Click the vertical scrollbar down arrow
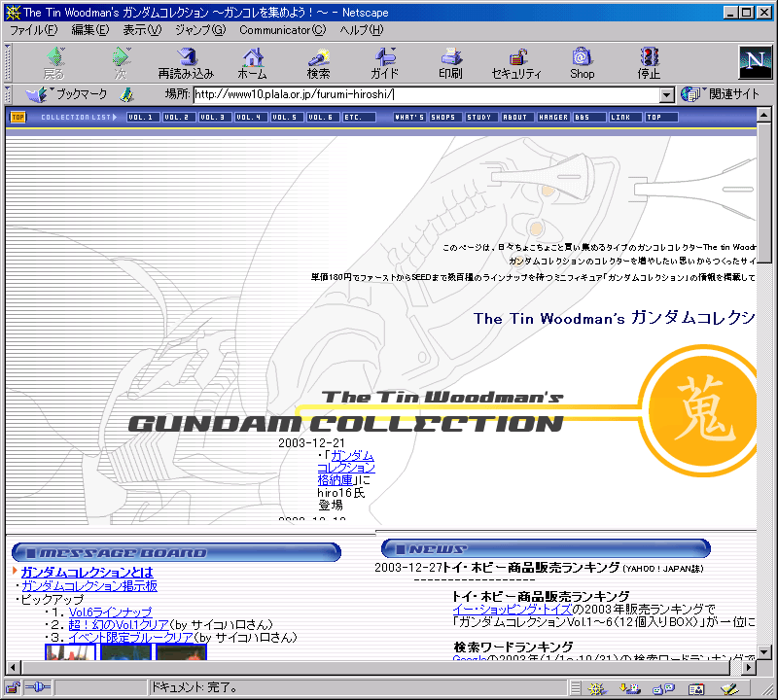 pos(764,652)
